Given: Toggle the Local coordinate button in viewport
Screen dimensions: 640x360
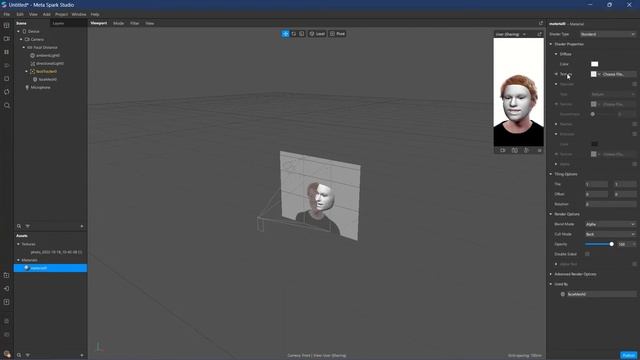Looking at the screenshot, I should coord(317,34).
